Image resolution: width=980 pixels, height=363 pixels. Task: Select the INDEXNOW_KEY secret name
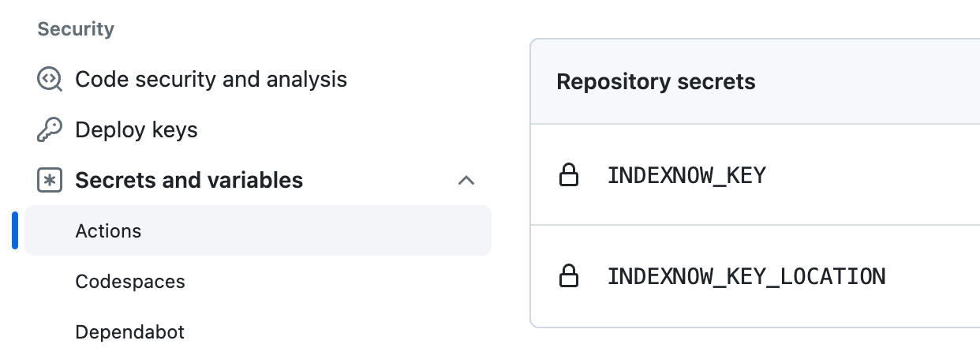[686, 175]
